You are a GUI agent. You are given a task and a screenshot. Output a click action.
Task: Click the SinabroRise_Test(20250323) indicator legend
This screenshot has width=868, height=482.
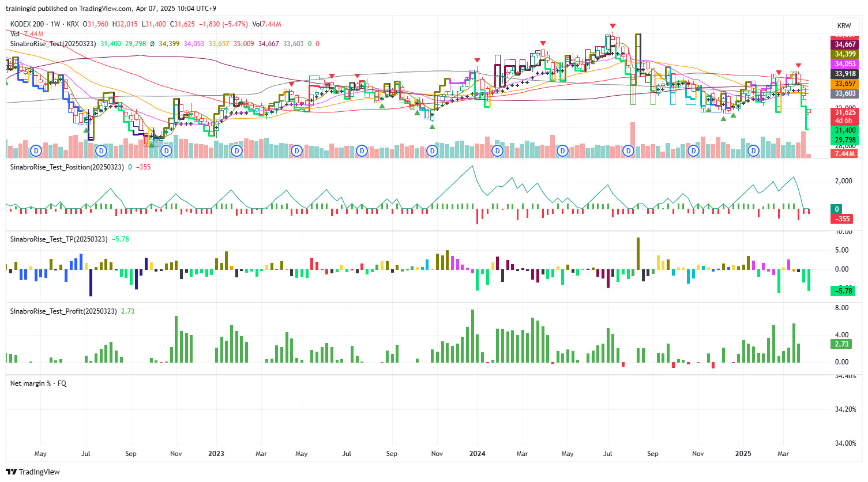53,44
